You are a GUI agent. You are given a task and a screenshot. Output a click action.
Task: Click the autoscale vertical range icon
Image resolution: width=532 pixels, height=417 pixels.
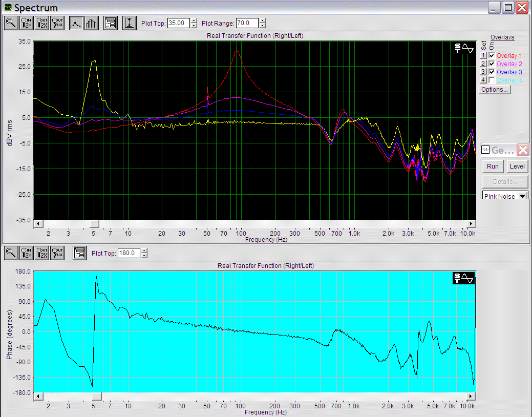tap(129, 23)
